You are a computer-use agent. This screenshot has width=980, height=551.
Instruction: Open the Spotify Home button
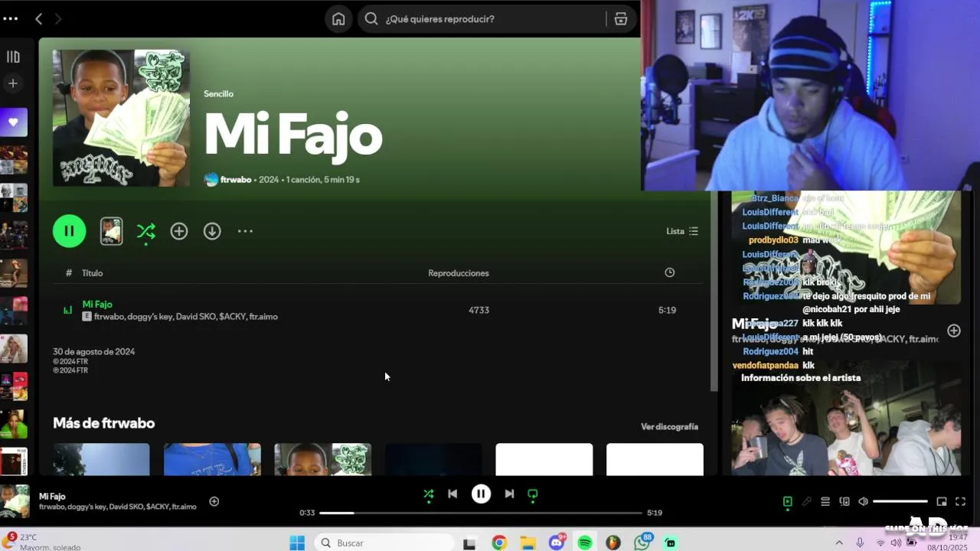[x=338, y=18]
